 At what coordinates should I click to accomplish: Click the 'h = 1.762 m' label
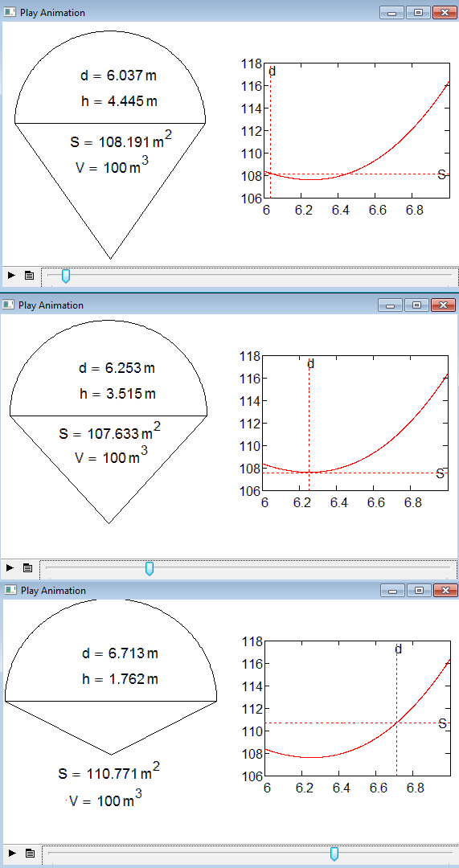120,679
